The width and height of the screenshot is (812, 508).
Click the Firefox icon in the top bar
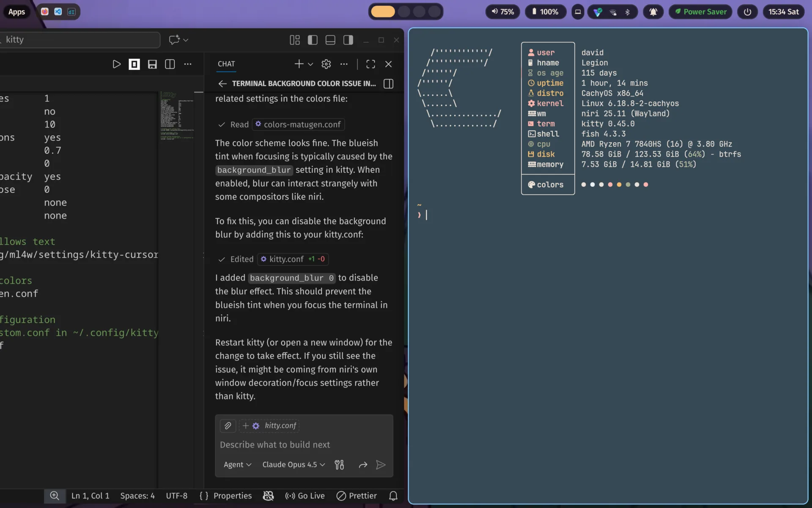click(44, 11)
